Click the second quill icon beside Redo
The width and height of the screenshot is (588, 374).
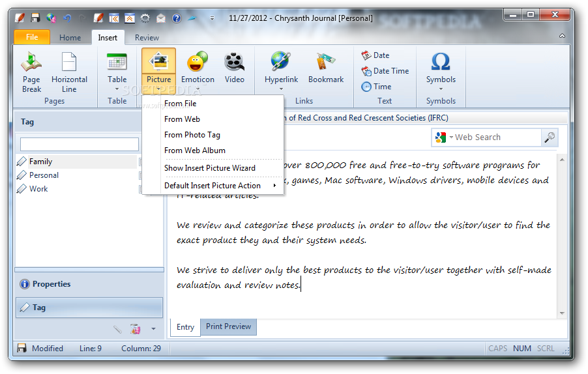click(x=98, y=18)
